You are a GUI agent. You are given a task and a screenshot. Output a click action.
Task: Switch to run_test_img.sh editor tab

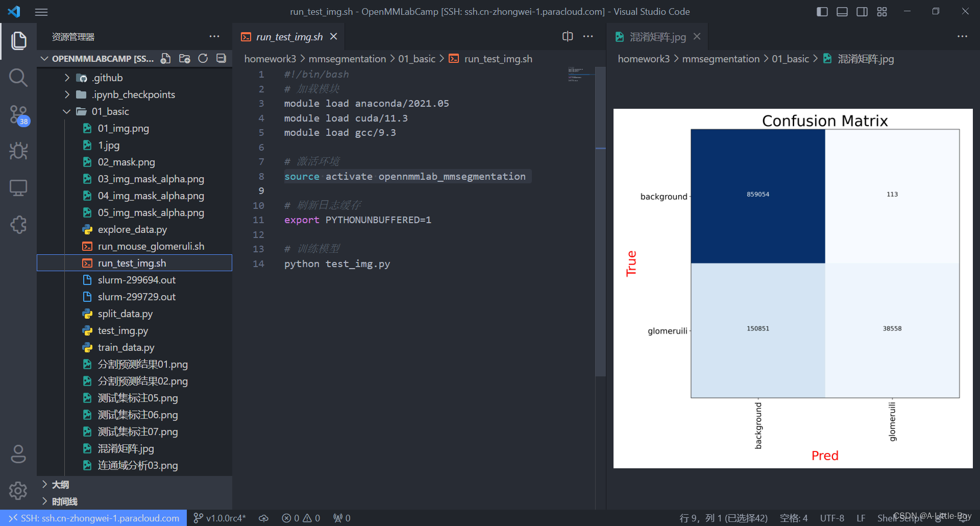(289, 37)
